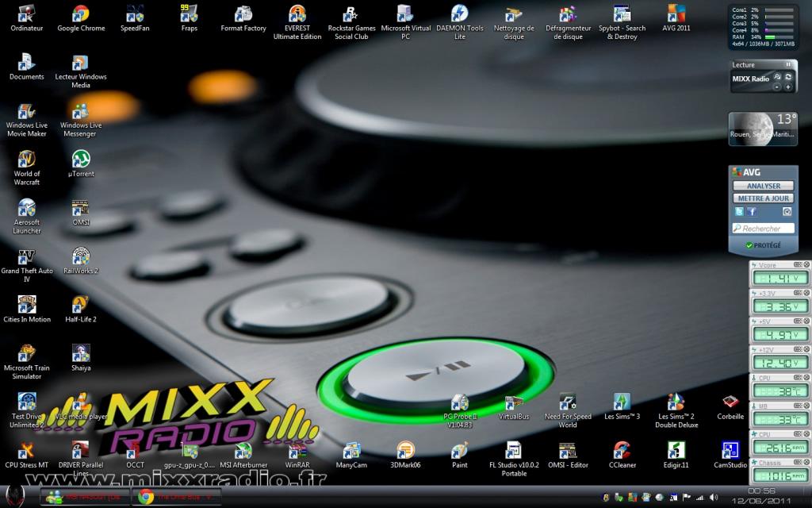Open Need For Speed World icon
Viewport: 812px width, 508px height.
pyautogui.click(x=568, y=410)
